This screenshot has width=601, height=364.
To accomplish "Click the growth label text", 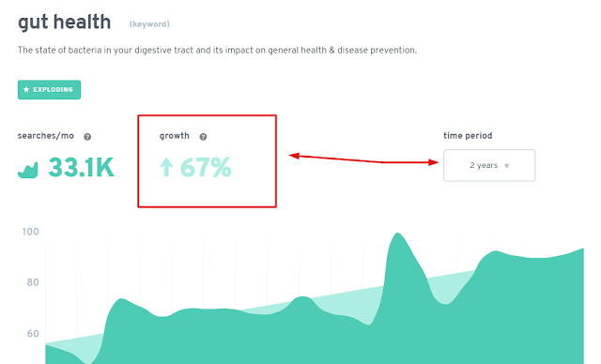I will tap(175, 136).
